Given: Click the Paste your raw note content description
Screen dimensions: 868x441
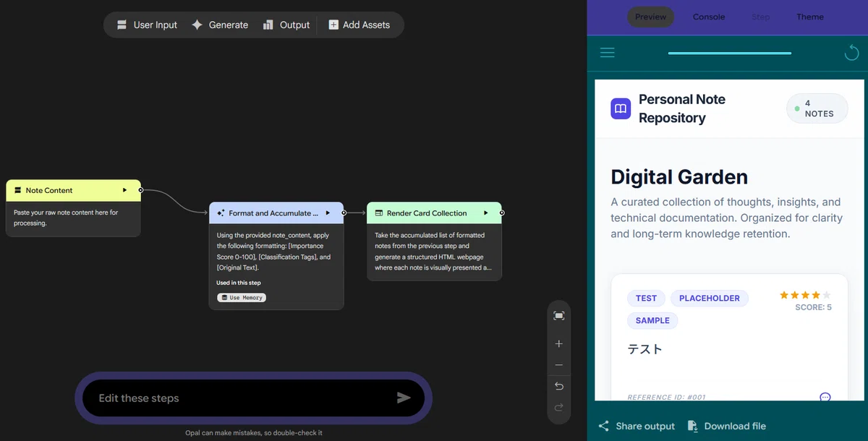Looking at the screenshot, I should (x=66, y=218).
